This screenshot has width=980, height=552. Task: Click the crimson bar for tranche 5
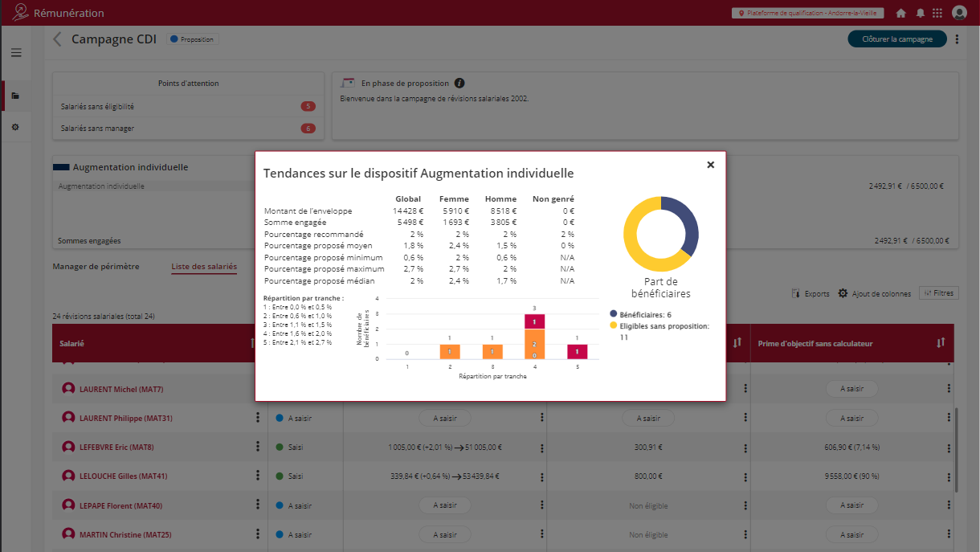coord(577,351)
